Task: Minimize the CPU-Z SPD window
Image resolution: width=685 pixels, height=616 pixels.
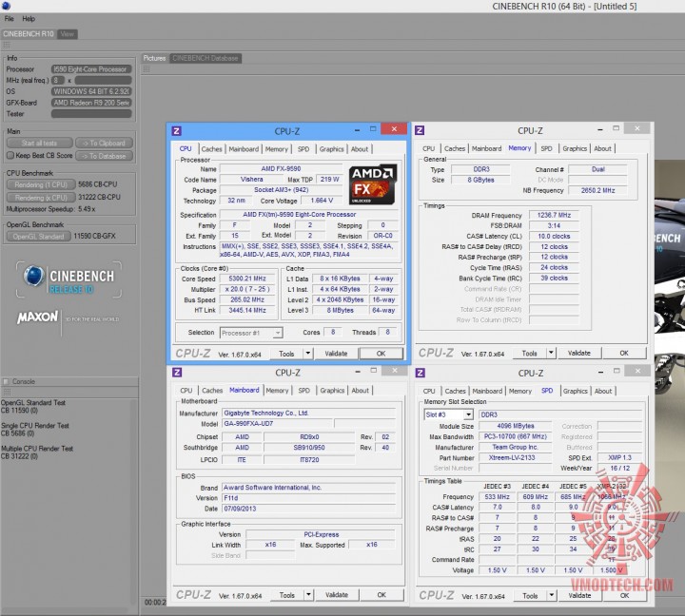Action: coord(600,372)
